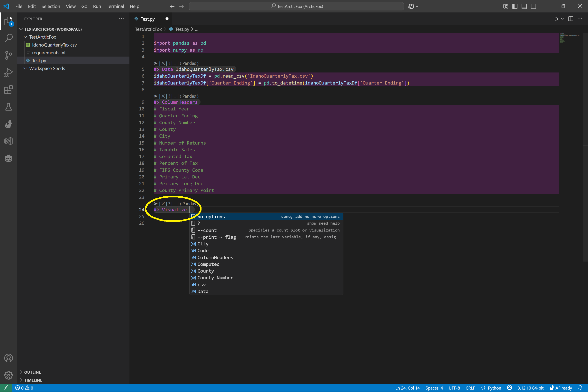Open the Selection menu
Viewport: 588px width, 392px height.
tap(51, 6)
